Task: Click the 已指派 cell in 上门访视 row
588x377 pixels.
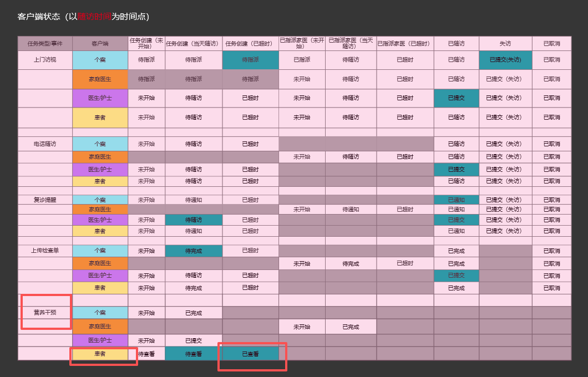Action: (x=302, y=60)
